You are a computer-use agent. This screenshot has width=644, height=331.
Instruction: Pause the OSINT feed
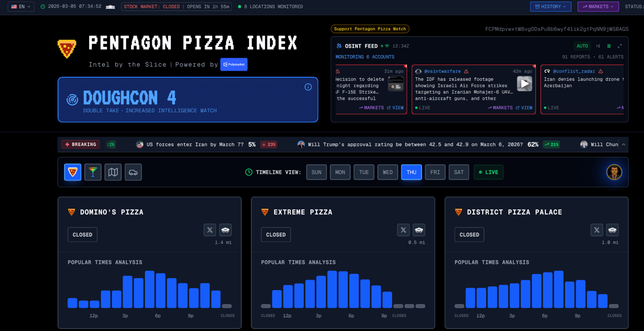coord(609,46)
